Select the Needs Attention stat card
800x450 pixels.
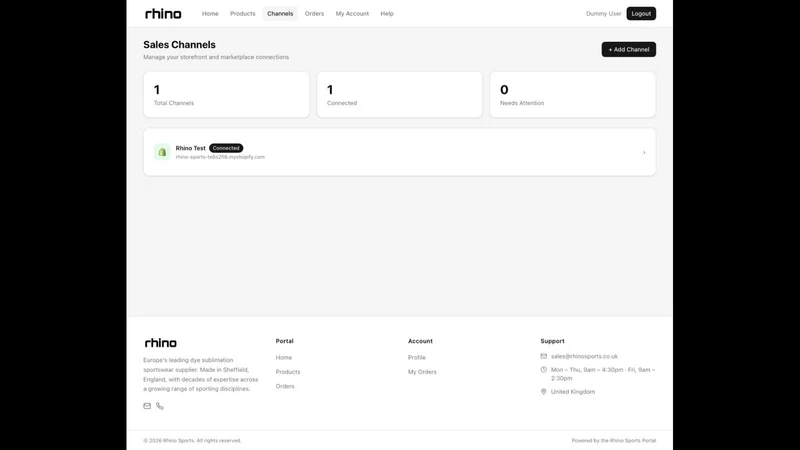click(x=572, y=95)
